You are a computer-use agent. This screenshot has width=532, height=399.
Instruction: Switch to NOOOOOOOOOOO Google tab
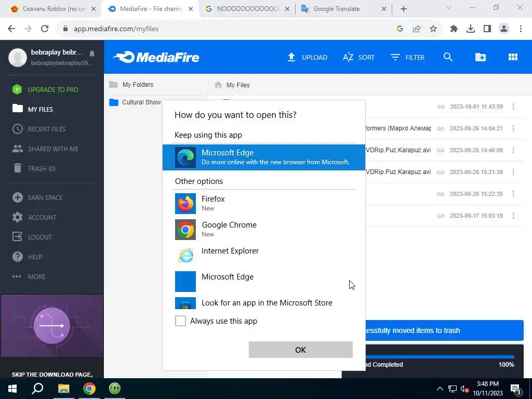pyautogui.click(x=247, y=9)
